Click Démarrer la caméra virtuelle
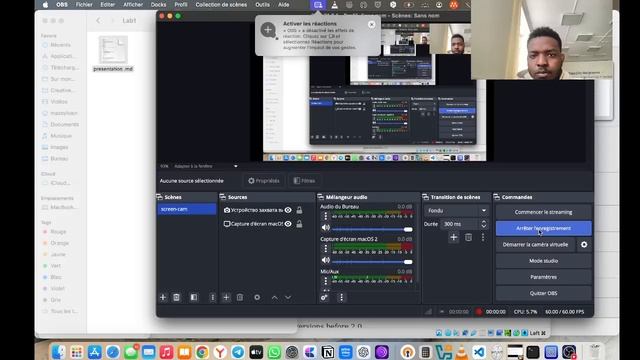Screen dimensions: 640x360 (535, 244)
